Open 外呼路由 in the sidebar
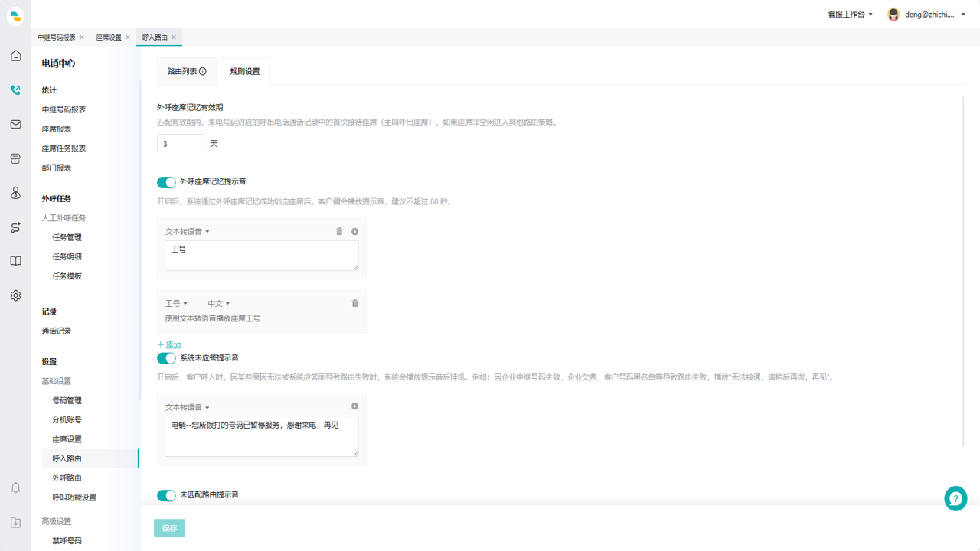Screen dimensions: 980x551 coord(67,478)
